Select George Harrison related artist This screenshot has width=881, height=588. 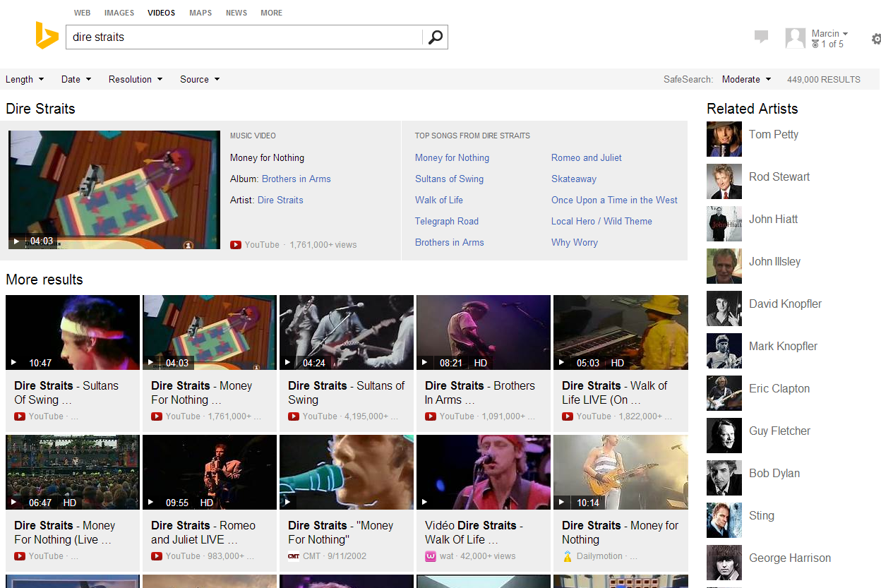coord(790,558)
